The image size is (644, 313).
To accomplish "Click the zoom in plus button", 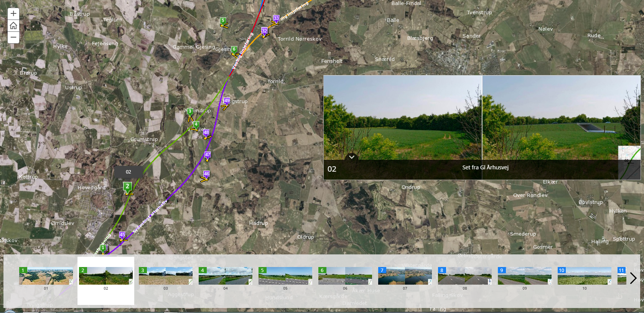I will [x=13, y=14].
